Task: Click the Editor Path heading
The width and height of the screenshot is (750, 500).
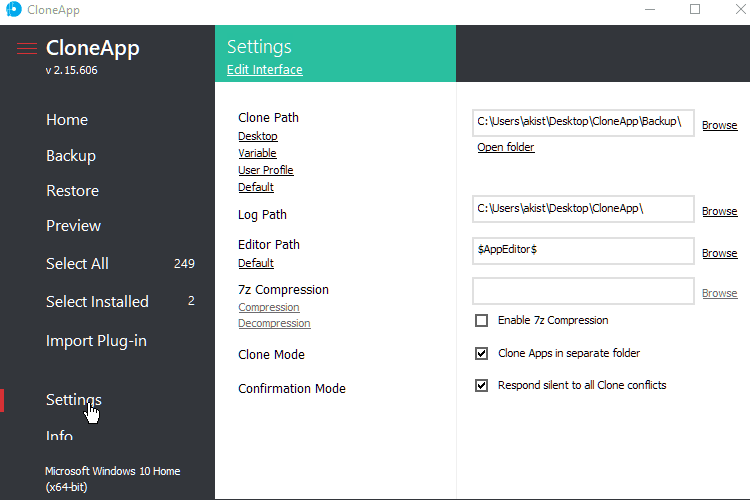Action: pyautogui.click(x=269, y=244)
